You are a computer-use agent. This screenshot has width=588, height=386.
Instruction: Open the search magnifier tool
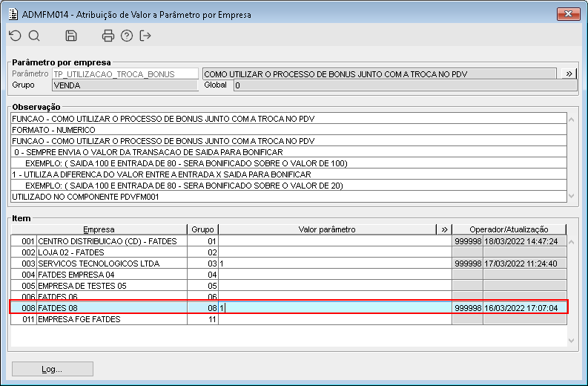pyautogui.click(x=34, y=36)
